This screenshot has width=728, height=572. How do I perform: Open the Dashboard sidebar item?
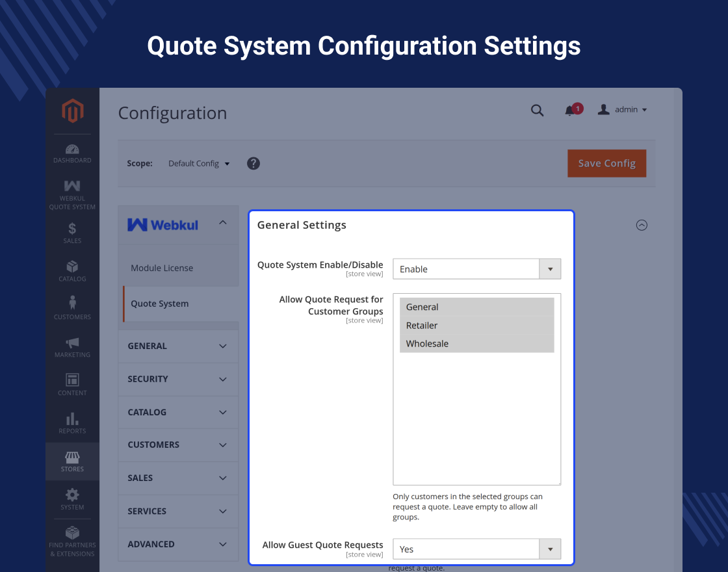[72, 153]
